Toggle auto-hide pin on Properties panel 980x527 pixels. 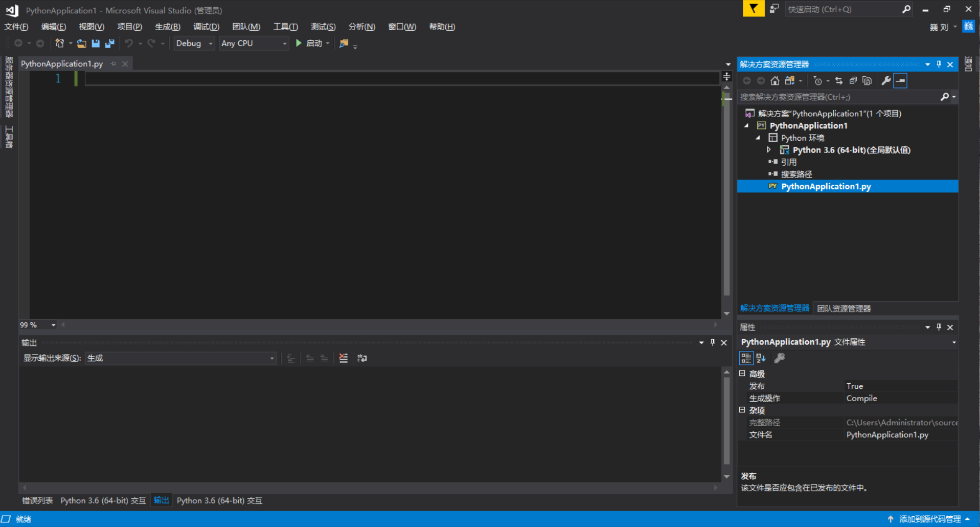point(939,327)
